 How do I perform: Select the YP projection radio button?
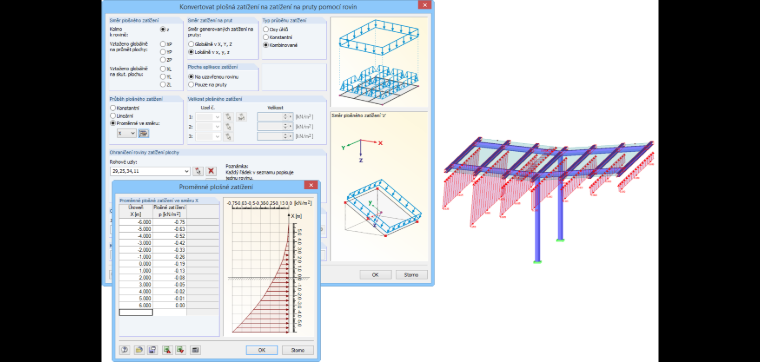point(163,51)
